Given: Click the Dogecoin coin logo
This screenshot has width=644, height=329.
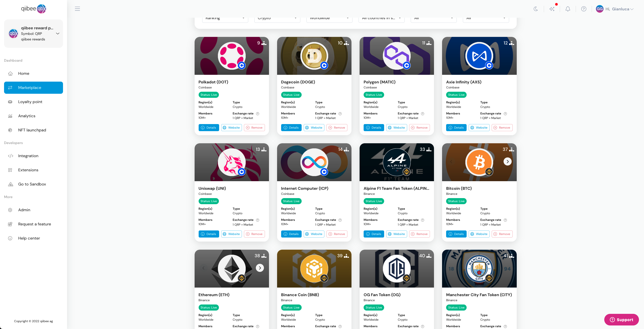Looking at the screenshot, I should tap(314, 56).
